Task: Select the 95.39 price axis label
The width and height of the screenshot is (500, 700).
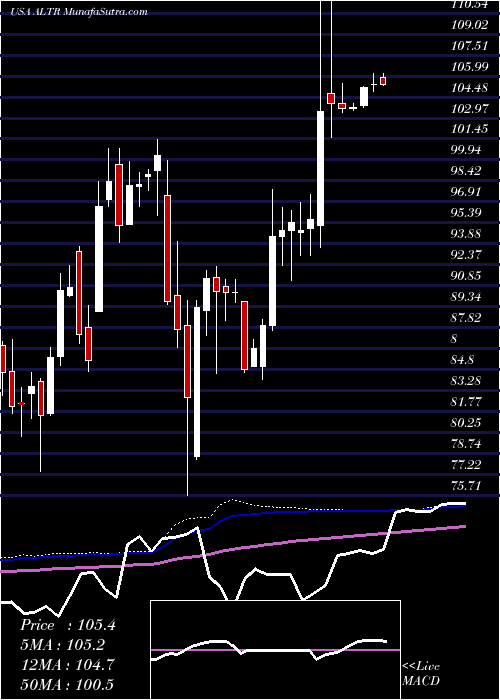Action: (x=466, y=212)
